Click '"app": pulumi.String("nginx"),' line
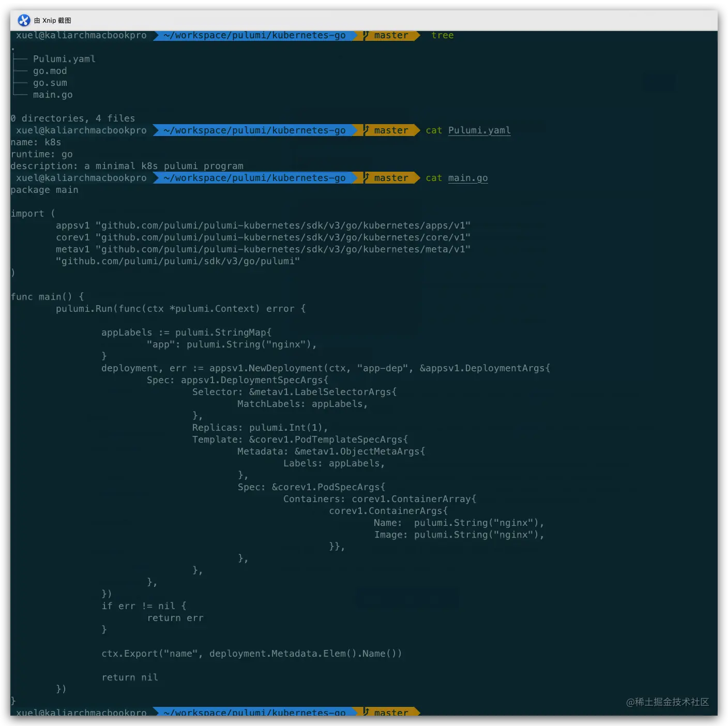This screenshot has width=728, height=726. click(232, 344)
